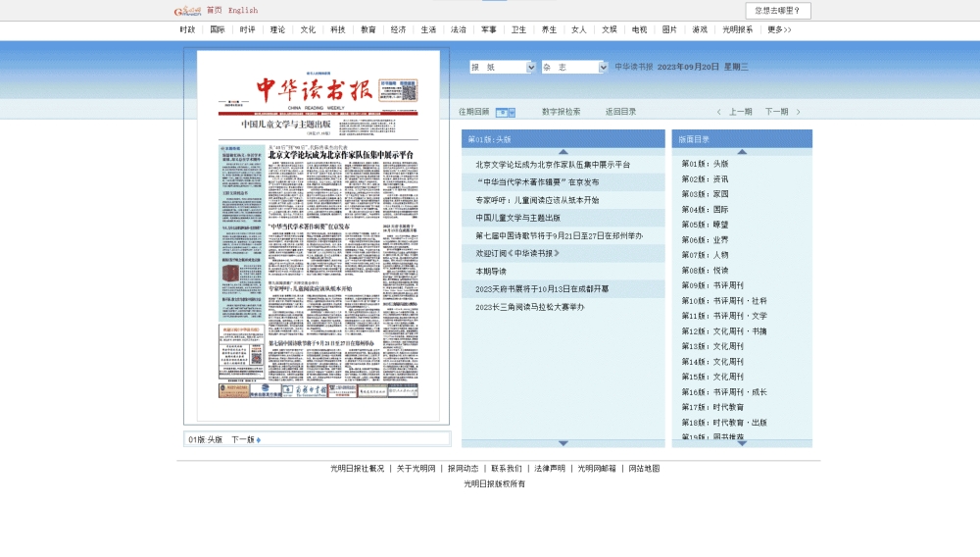Open the 往期回顾 calendar icon
Screen dimensions: 980x557
502,113
